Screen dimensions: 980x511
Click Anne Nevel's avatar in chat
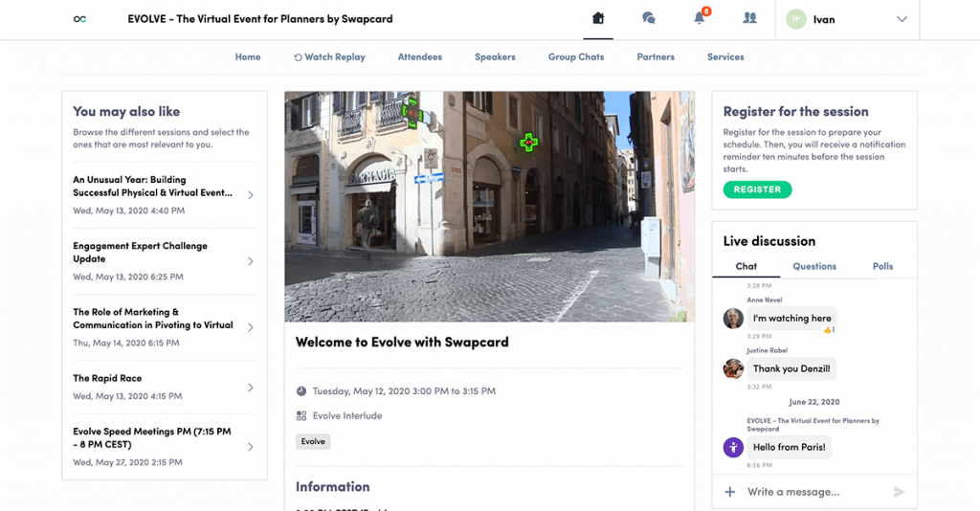pyautogui.click(x=733, y=318)
